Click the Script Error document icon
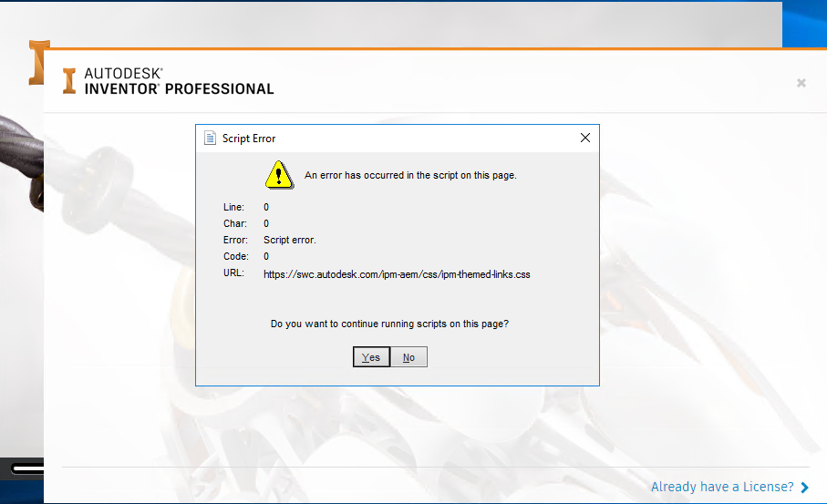 pyautogui.click(x=210, y=139)
